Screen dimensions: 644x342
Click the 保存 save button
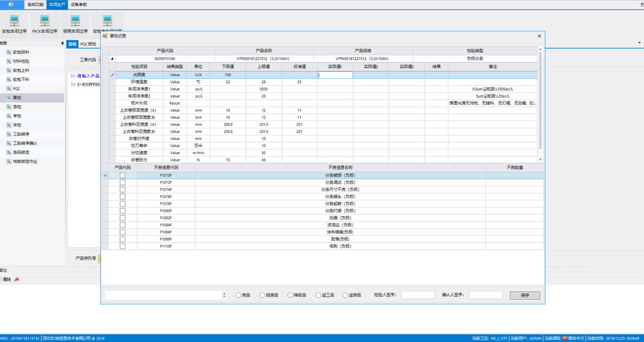coord(525,295)
